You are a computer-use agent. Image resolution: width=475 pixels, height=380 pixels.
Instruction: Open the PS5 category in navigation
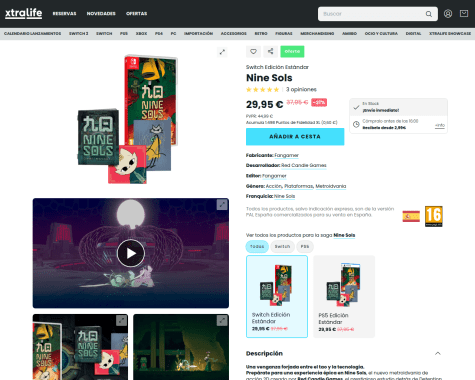pos(124,34)
